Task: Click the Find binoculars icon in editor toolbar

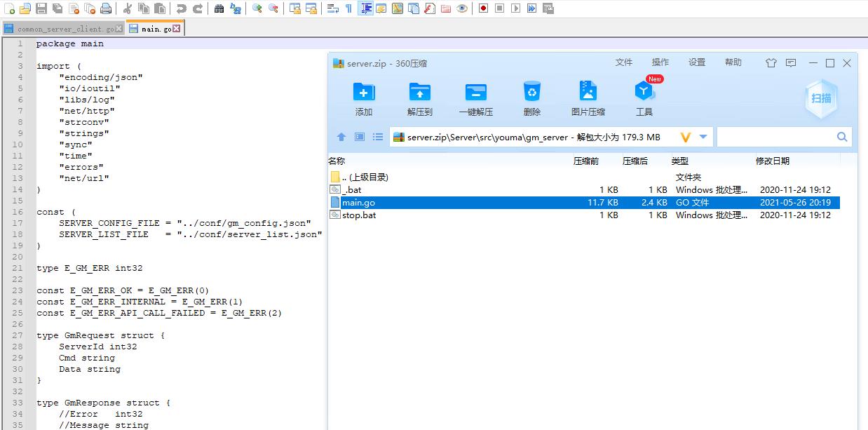Action: 219,8
